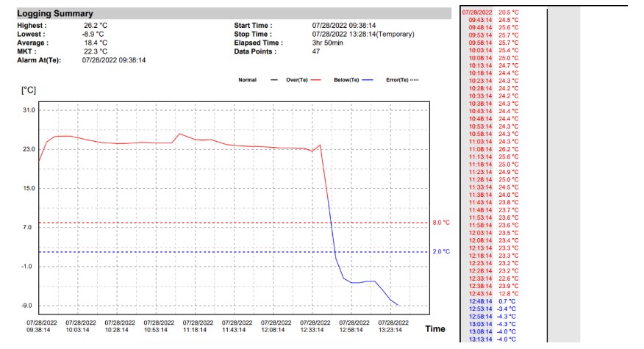
Task: Click the Highest label in summary
Action: tap(32, 26)
